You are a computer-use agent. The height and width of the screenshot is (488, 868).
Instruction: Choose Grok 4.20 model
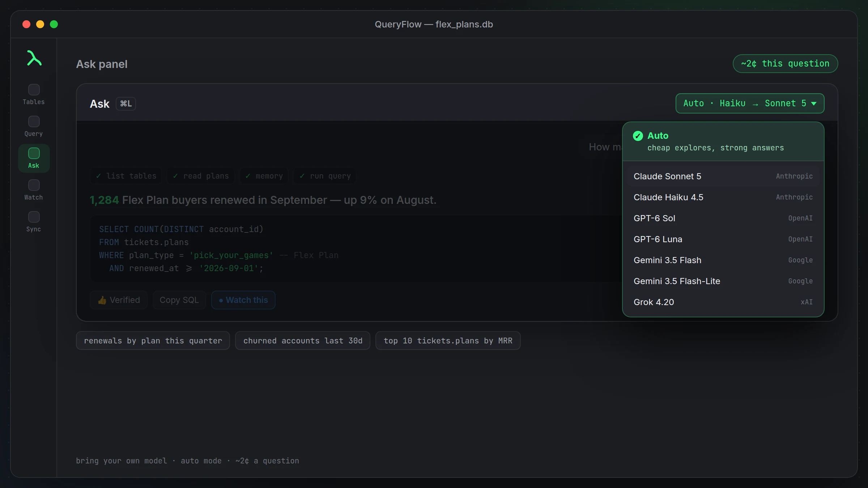tap(723, 302)
